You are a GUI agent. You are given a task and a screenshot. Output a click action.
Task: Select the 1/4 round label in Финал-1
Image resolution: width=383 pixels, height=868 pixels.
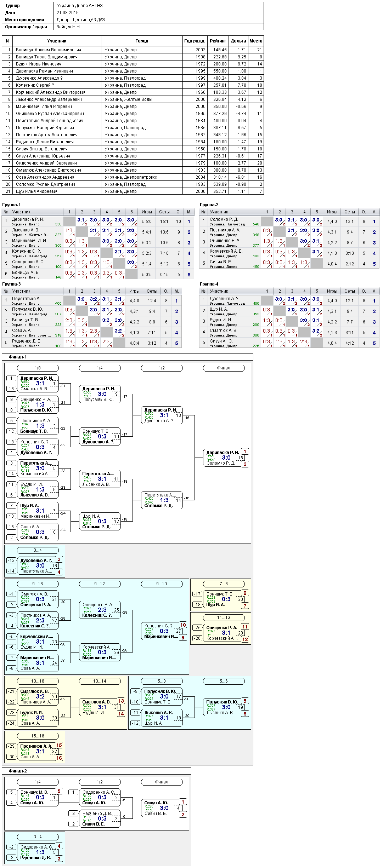pos(100,368)
